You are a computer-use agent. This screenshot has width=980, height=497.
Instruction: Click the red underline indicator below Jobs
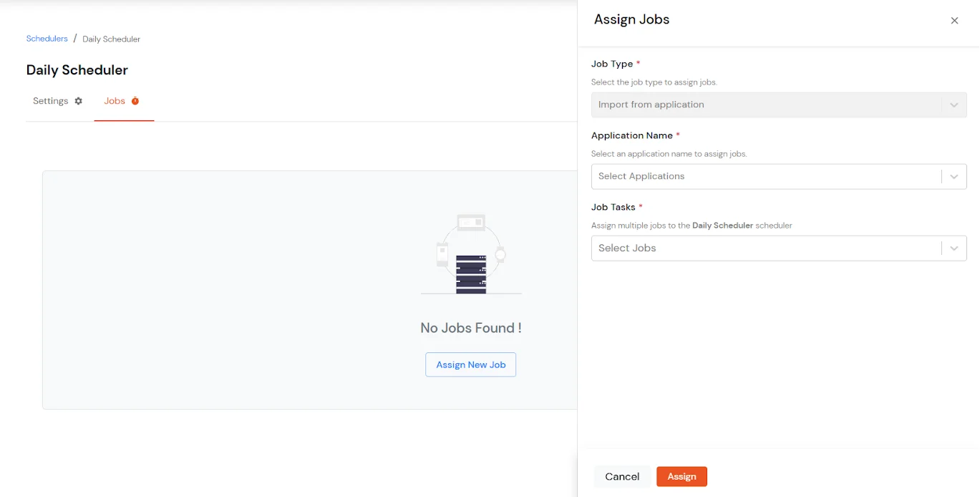pyautogui.click(x=124, y=121)
